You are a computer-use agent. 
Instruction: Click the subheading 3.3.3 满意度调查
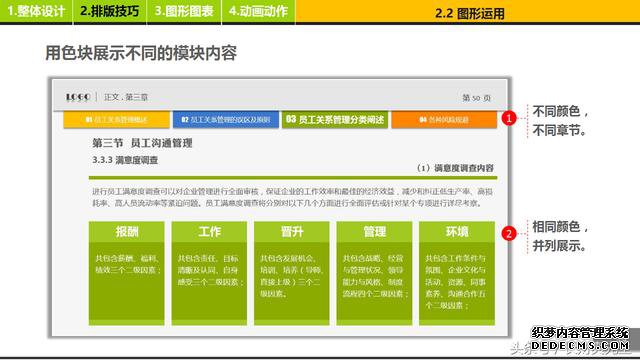pyautogui.click(x=125, y=160)
